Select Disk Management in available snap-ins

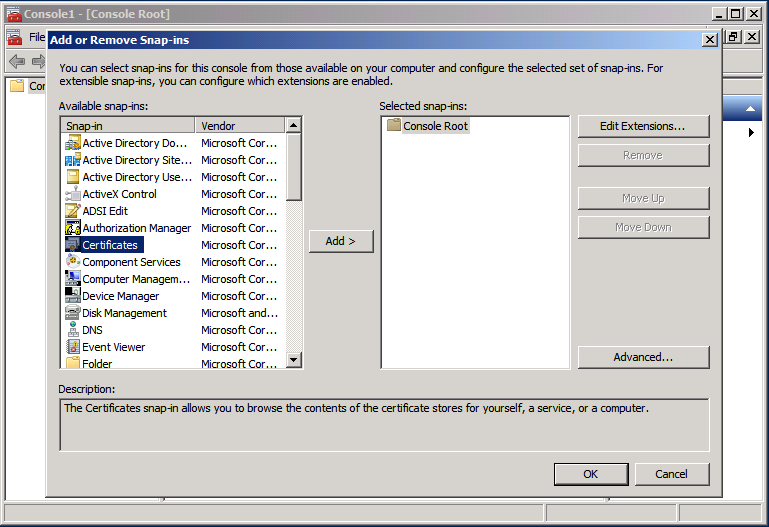pyautogui.click(x=124, y=313)
